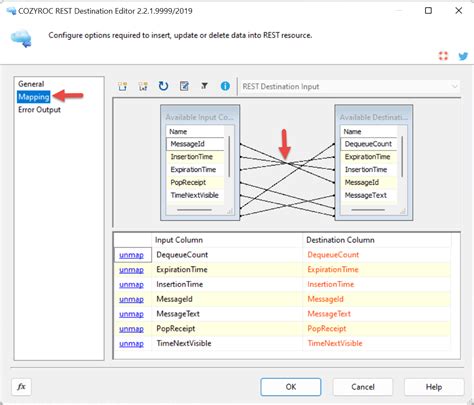Click Cancel button
Viewport: 474px width, 405px height.
point(363,387)
